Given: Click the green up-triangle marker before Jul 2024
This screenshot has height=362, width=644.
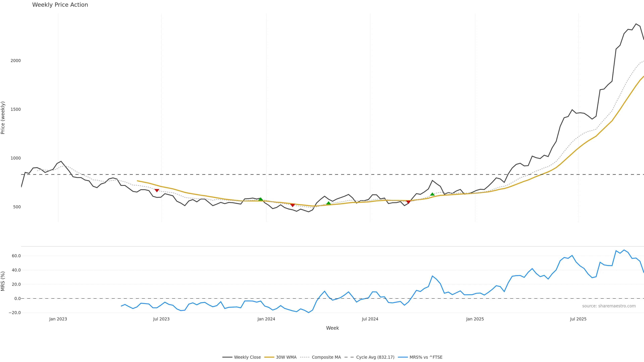Looking at the screenshot, I should pos(329,203).
